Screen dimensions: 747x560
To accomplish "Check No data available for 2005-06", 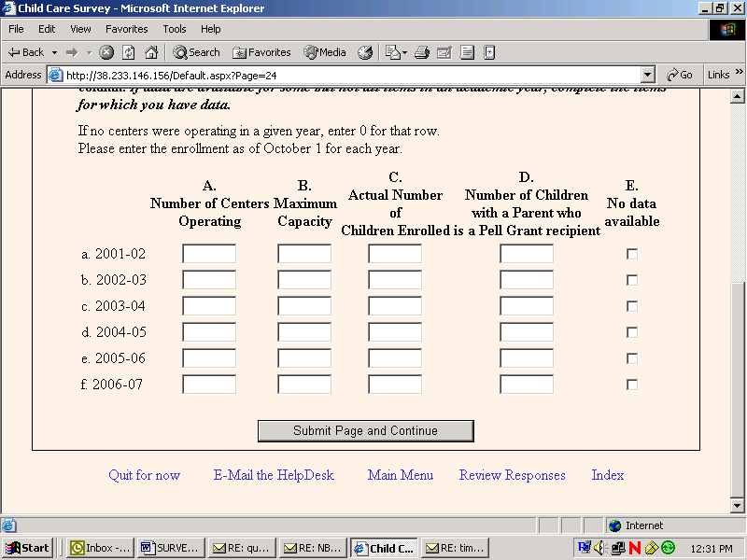I will coord(632,358).
